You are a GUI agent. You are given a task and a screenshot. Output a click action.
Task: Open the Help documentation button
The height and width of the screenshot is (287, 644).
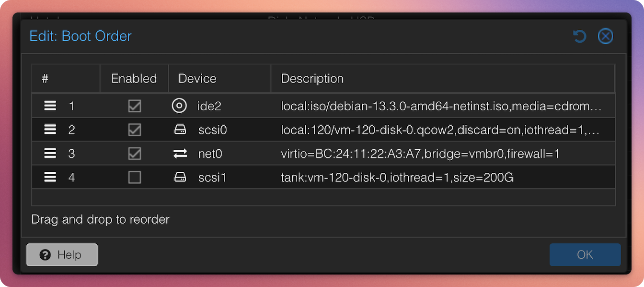[62, 255]
